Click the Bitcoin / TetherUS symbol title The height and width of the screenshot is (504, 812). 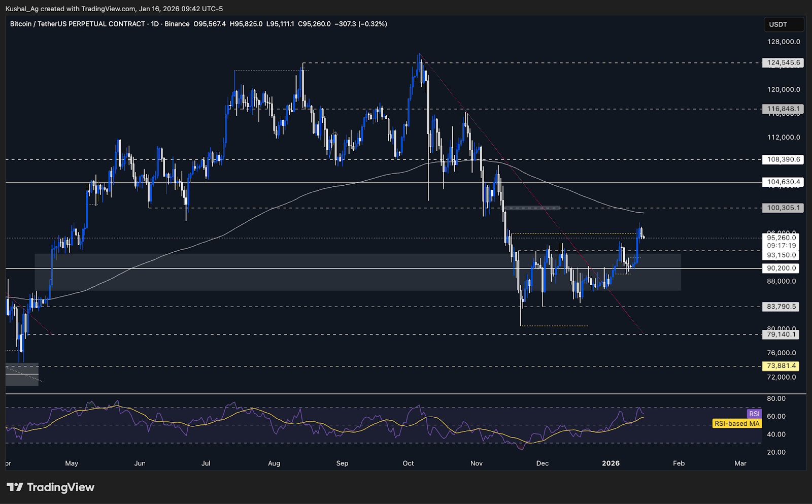pos(77,24)
